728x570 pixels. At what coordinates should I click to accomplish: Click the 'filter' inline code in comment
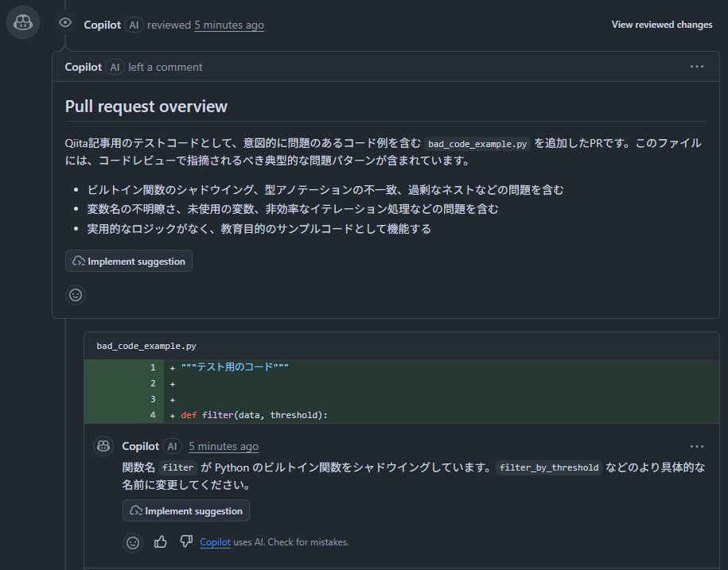177,467
